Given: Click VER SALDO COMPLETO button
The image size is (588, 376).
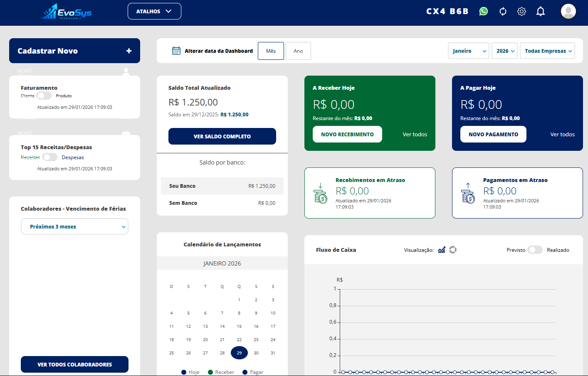Looking at the screenshot, I should tap(222, 136).
